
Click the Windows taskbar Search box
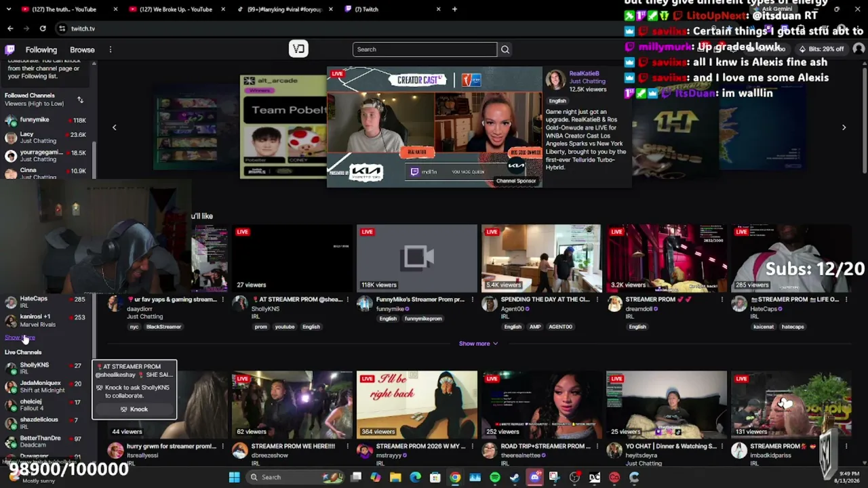pos(295,477)
